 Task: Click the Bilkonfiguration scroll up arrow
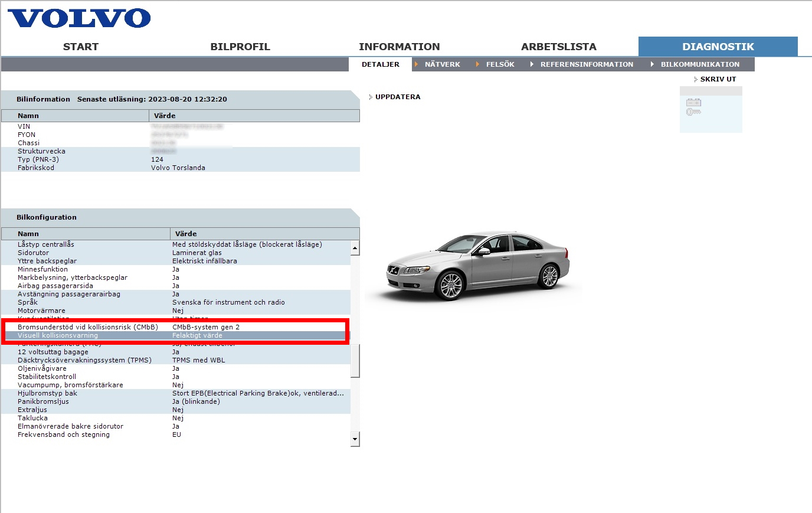[355, 248]
